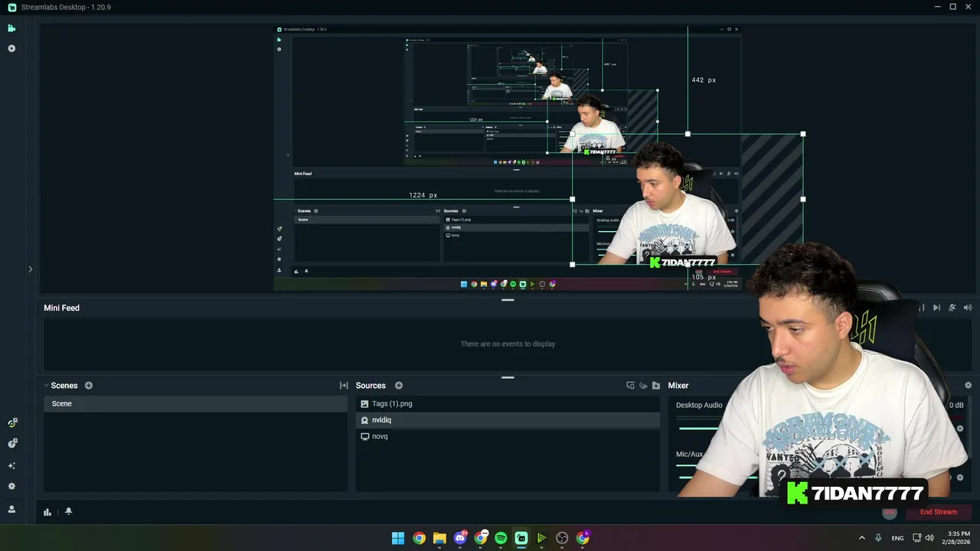
Task: Show hidden system tray icons
Action: [862, 538]
